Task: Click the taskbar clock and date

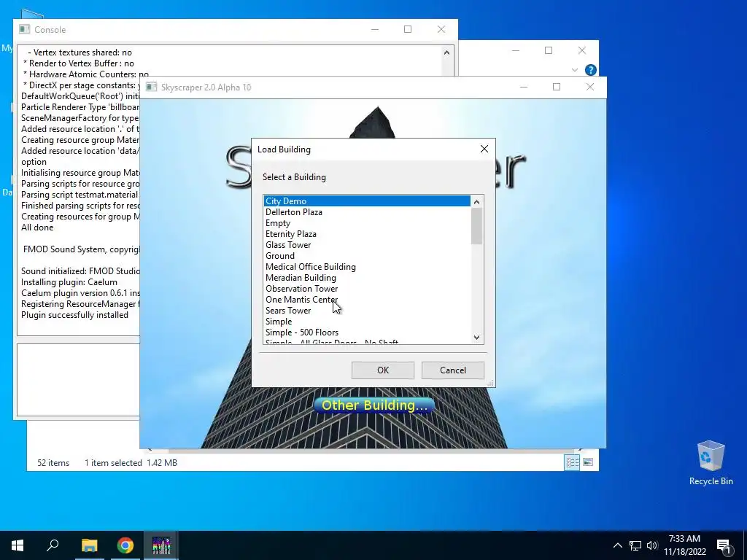Action: pyautogui.click(x=684, y=545)
